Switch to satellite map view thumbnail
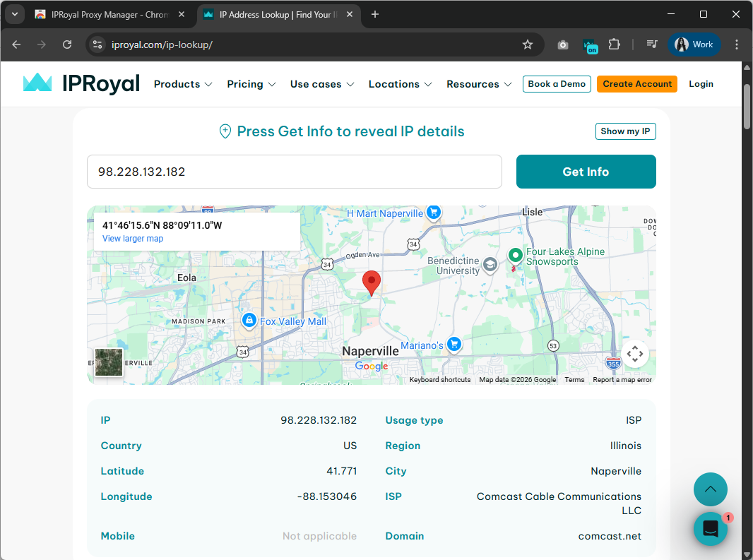This screenshot has width=753, height=560. pos(109,362)
